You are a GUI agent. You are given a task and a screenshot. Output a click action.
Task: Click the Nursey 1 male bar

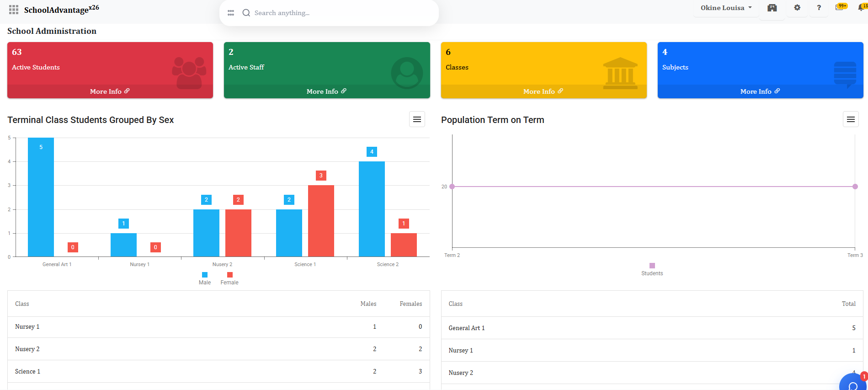pyautogui.click(x=123, y=245)
